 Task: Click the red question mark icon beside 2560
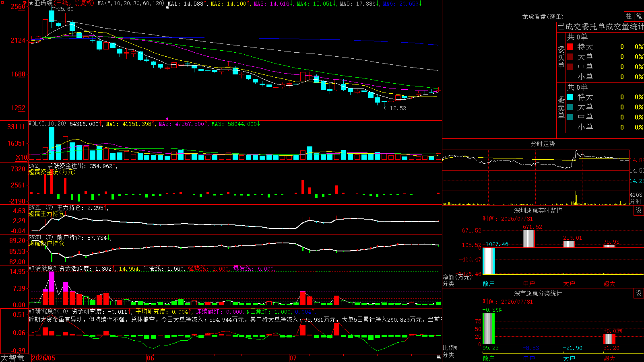[x=25, y=4]
